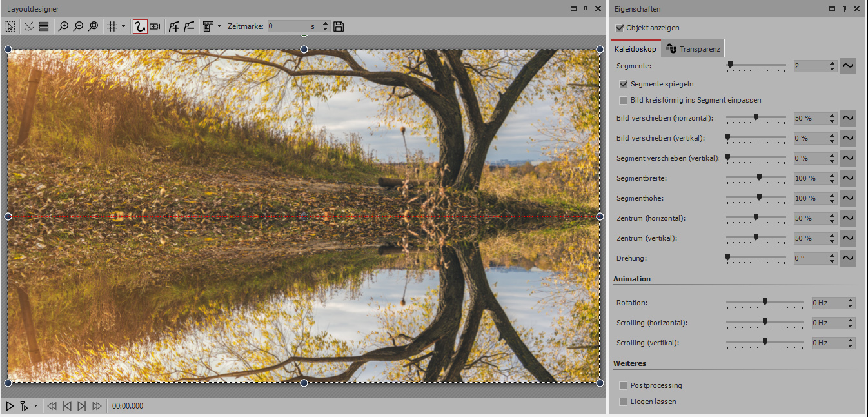Image resolution: width=868 pixels, height=417 pixels.
Task: Open dropdown next to play-from-marker button
Action: [35, 406]
